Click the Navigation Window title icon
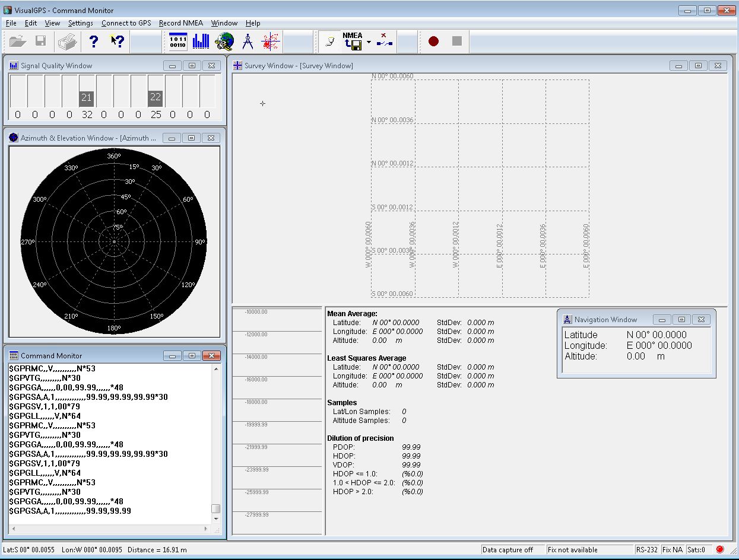Screen dimensions: 739x560 pyautogui.click(x=567, y=319)
